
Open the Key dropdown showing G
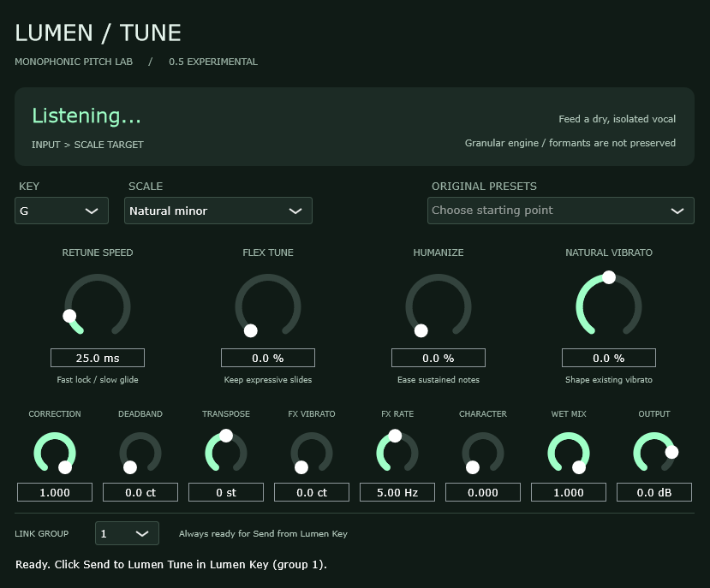pyautogui.click(x=62, y=211)
